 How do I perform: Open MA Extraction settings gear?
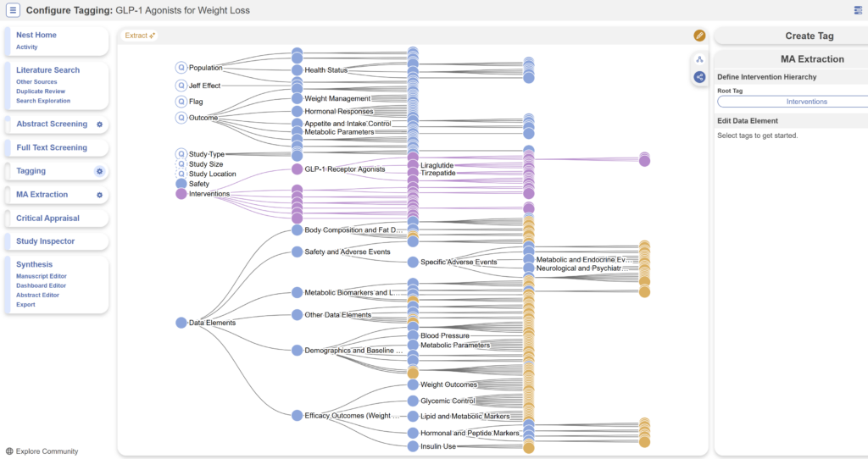(x=100, y=196)
